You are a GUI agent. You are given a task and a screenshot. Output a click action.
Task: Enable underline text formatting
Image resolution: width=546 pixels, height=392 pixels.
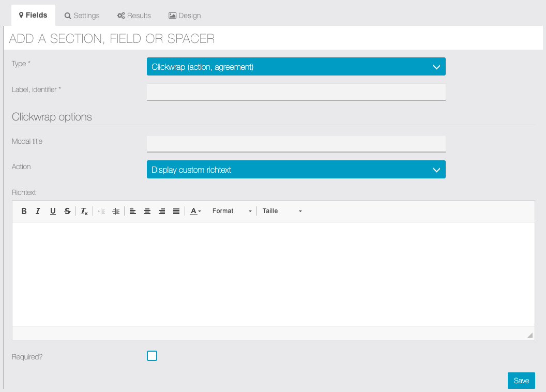[x=53, y=211]
